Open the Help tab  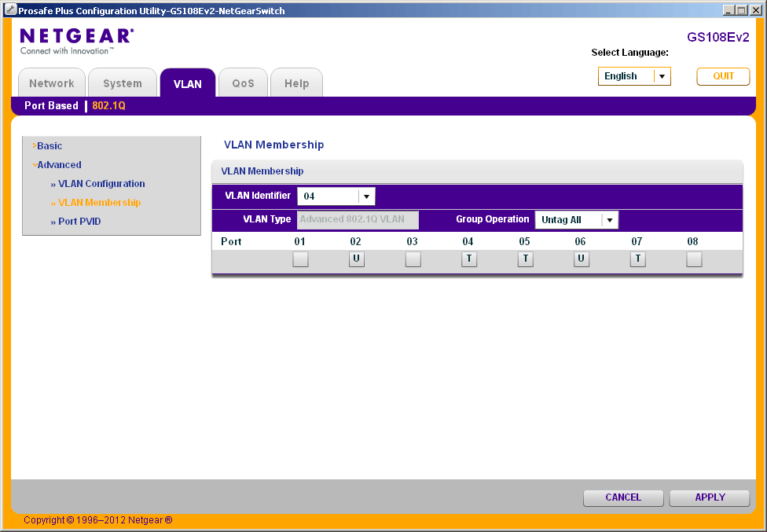296,83
